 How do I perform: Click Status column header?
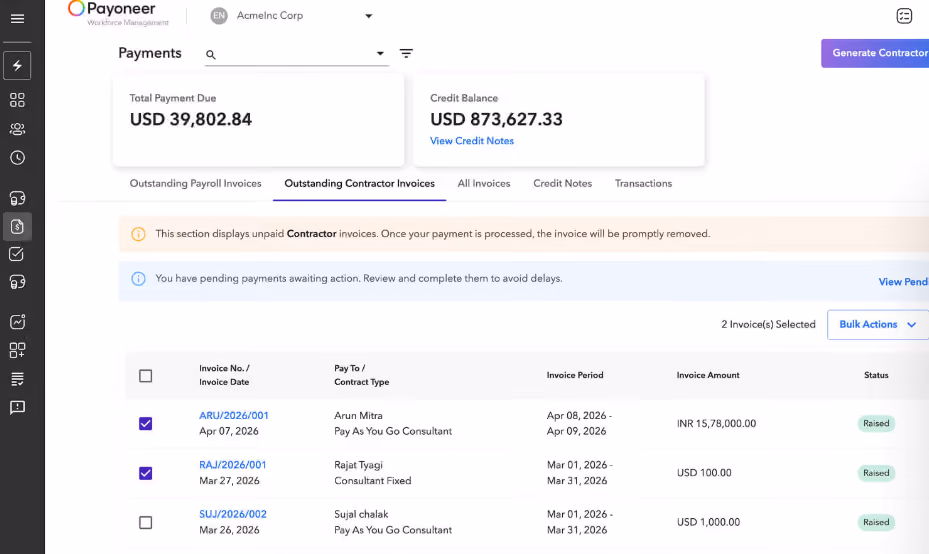pyautogui.click(x=876, y=375)
